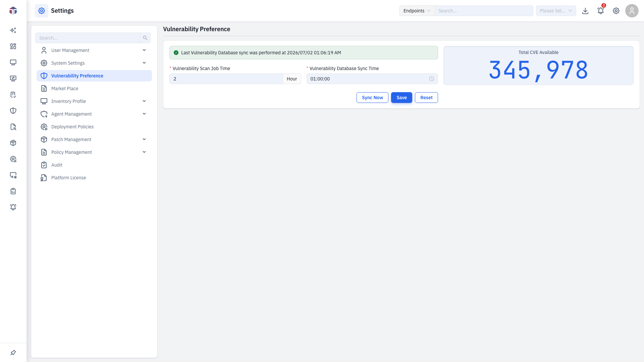Open Market Place settings
The height and width of the screenshot is (362, 644).
coord(94,88)
